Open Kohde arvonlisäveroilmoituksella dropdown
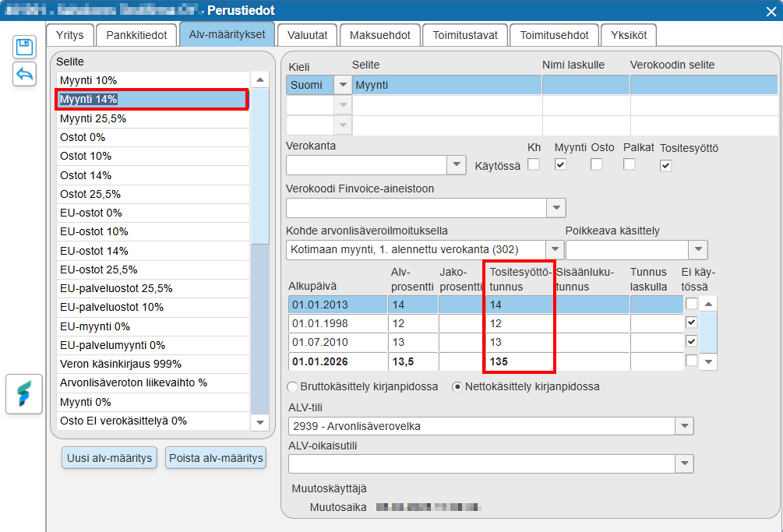 tap(555, 249)
